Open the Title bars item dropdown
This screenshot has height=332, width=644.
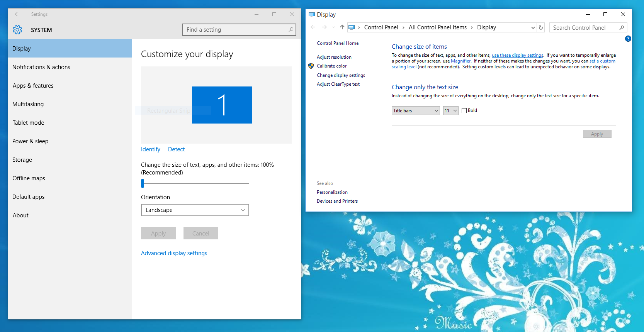tap(416, 111)
